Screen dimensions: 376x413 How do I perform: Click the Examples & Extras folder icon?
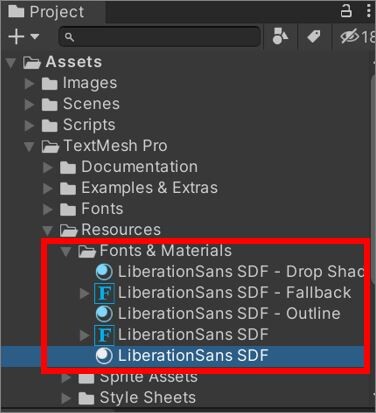68,189
